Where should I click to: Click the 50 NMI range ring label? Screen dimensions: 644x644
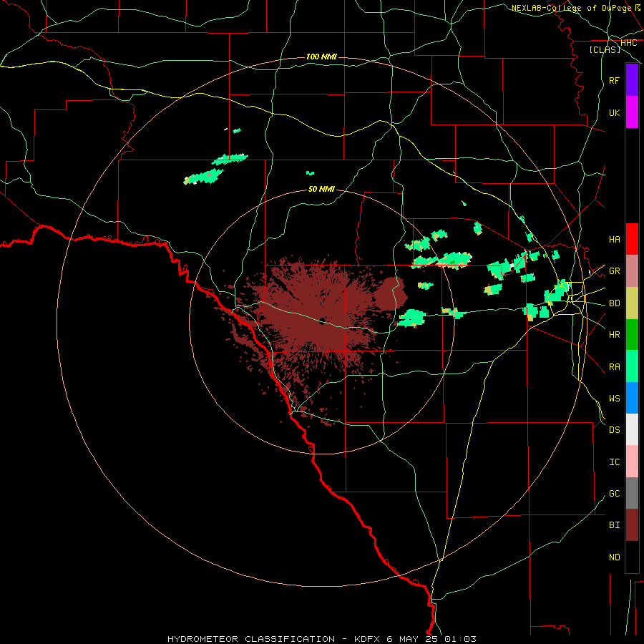coord(321,189)
